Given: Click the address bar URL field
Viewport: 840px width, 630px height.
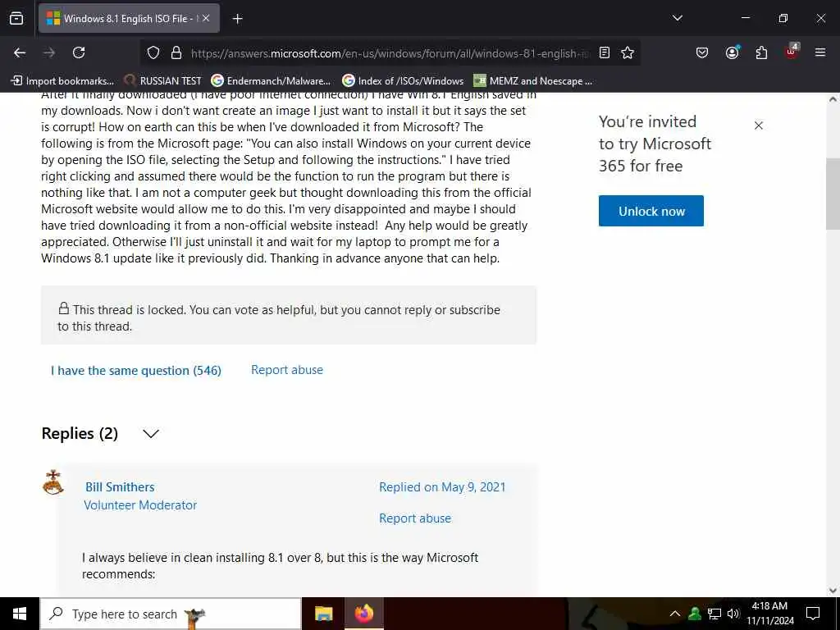Looking at the screenshot, I should coord(388,53).
